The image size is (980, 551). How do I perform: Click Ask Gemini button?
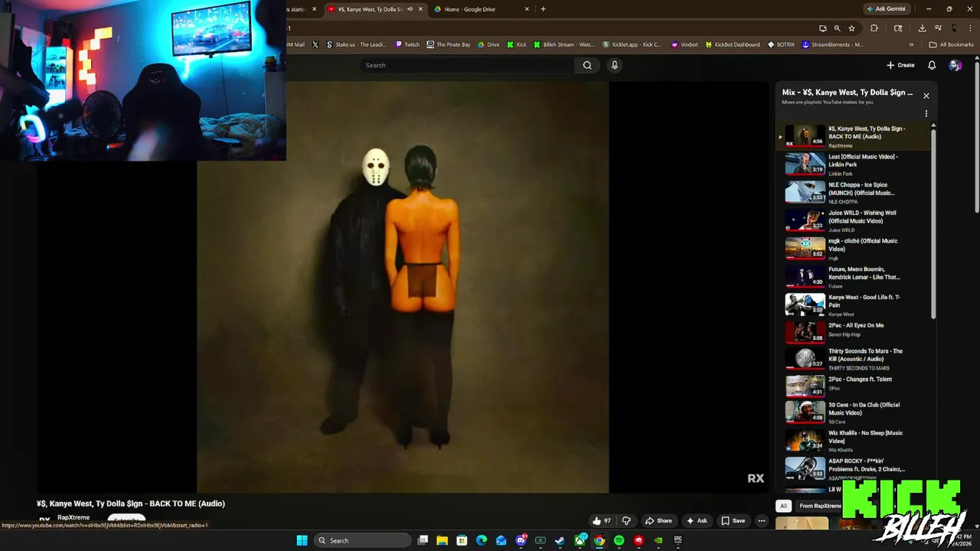click(886, 9)
